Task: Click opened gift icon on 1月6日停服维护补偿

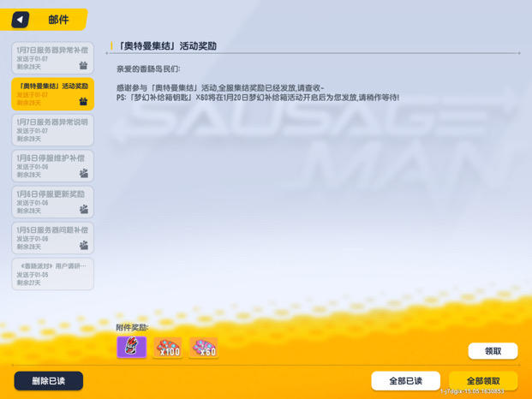Action: click(83, 173)
